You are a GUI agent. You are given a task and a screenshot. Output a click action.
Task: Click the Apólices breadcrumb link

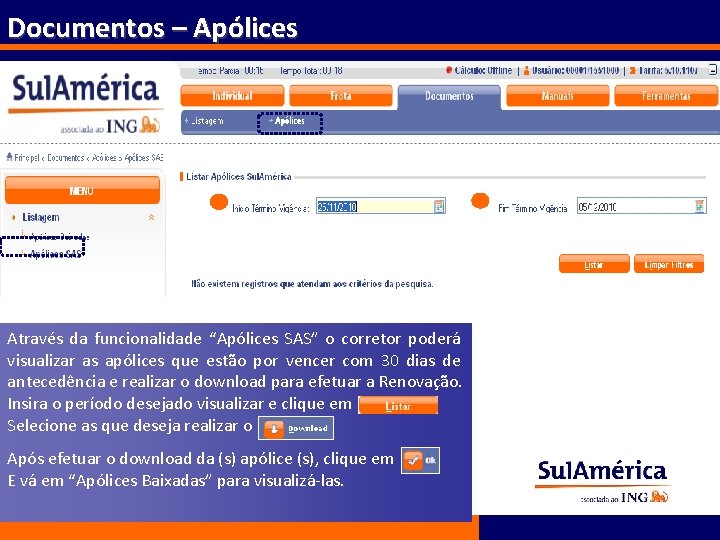pyautogui.click(x=104, y=158)
